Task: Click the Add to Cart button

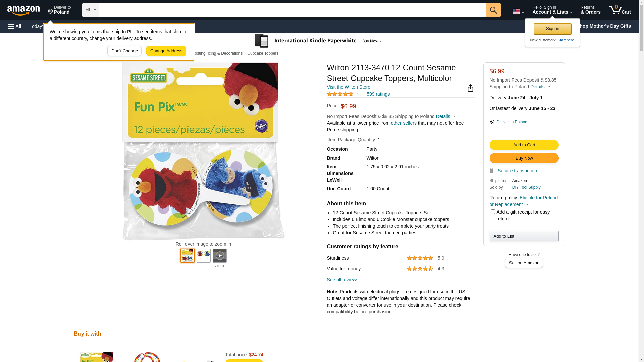Action: pyautogui.click(x=524, y=145)
